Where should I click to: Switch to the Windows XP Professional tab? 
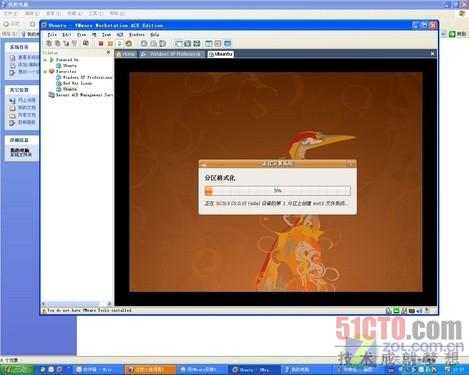[171, 54]
